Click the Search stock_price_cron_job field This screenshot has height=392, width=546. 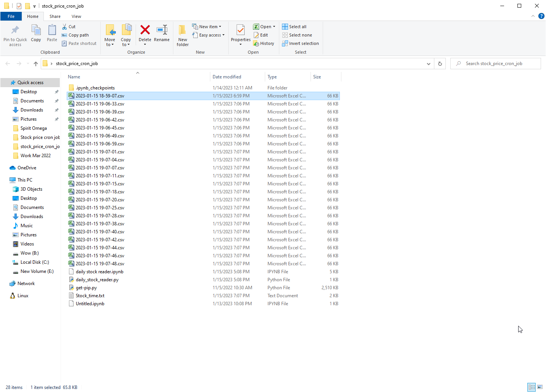[x=496, y=64]
